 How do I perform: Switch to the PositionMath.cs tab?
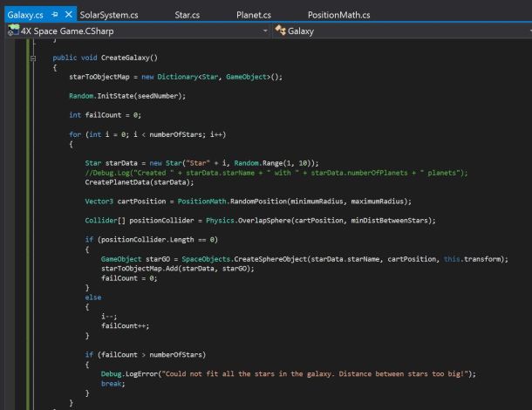coord(338,15)
